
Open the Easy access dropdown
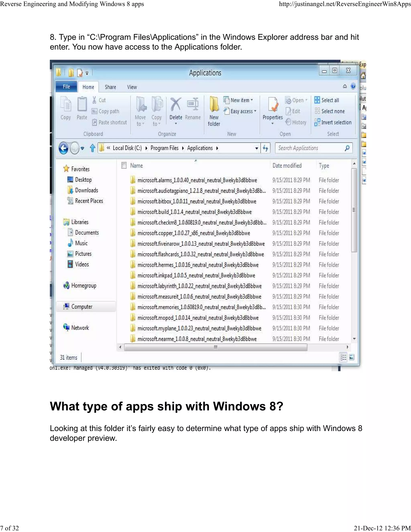tap(240, 111)
